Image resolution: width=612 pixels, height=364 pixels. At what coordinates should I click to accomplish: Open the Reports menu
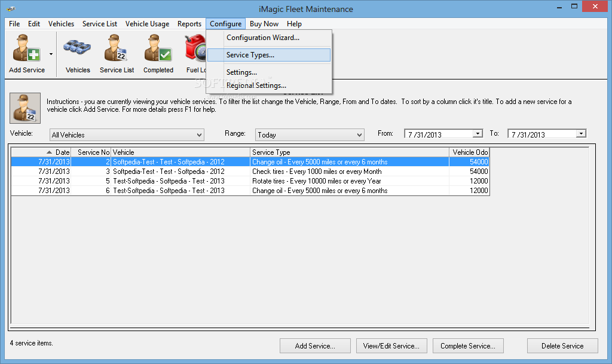189,24
